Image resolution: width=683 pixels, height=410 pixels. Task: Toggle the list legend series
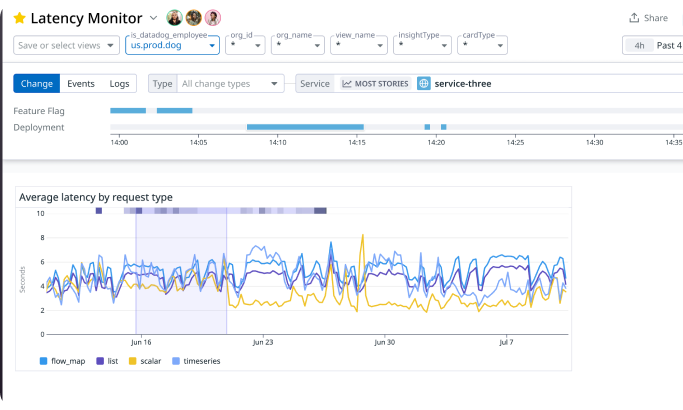click(x=107, y=361)
